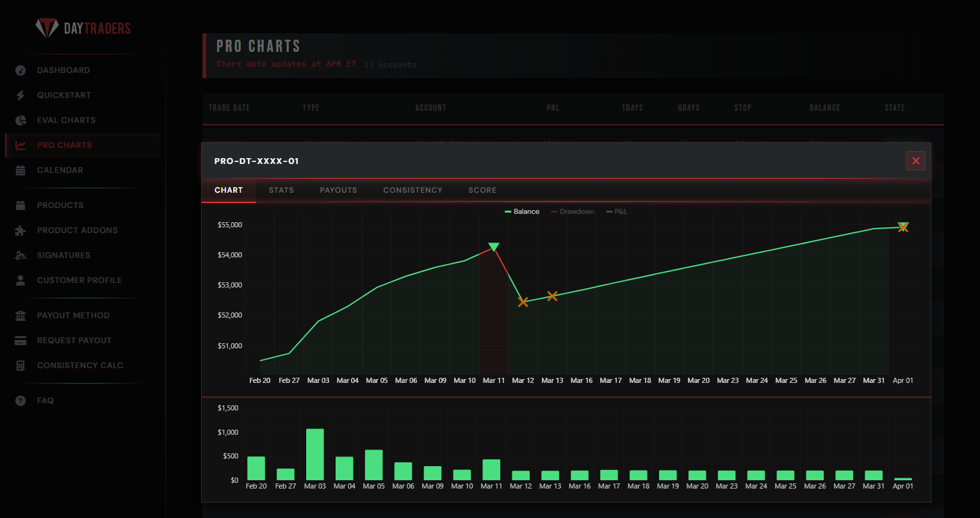
Task: Open the Signatures page
Action: point(63,255)
